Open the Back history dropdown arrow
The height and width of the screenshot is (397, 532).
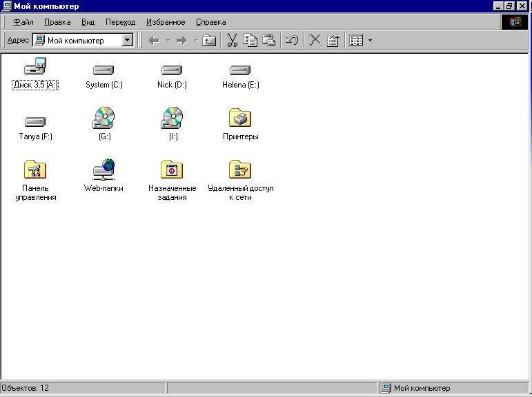click(168, 41)
